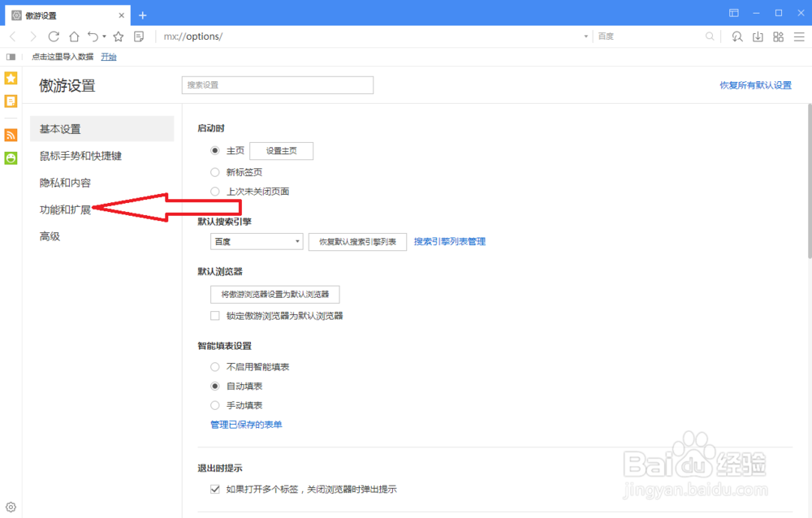Screen dimensions: 812x518
Task: Open 搜索引擎列表管理 link
Action: point(450,241)
